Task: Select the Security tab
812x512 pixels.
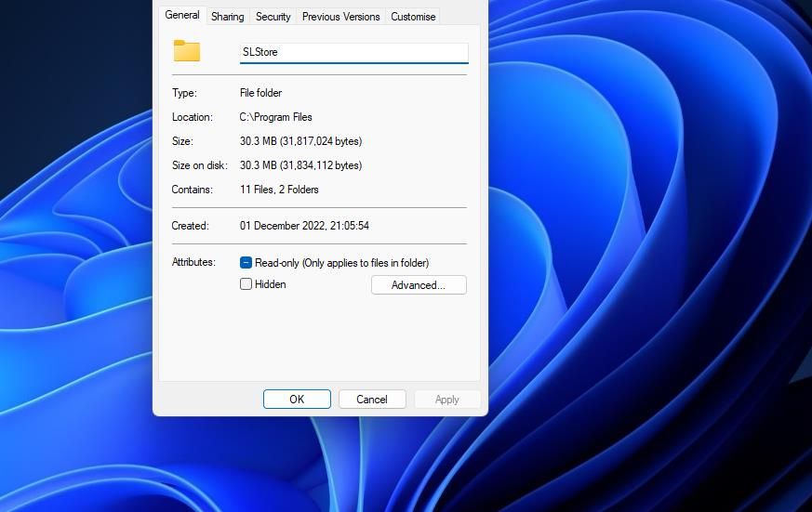Action: point(273,17)
